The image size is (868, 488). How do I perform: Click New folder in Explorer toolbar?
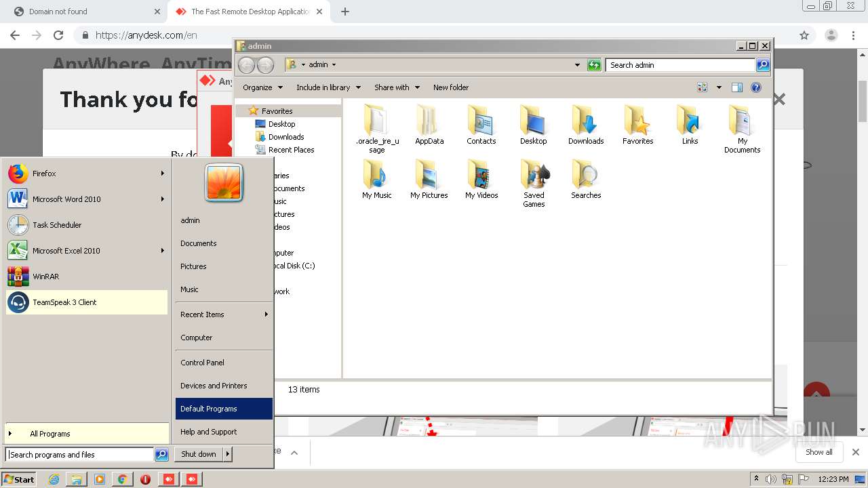tap(451, 87)
